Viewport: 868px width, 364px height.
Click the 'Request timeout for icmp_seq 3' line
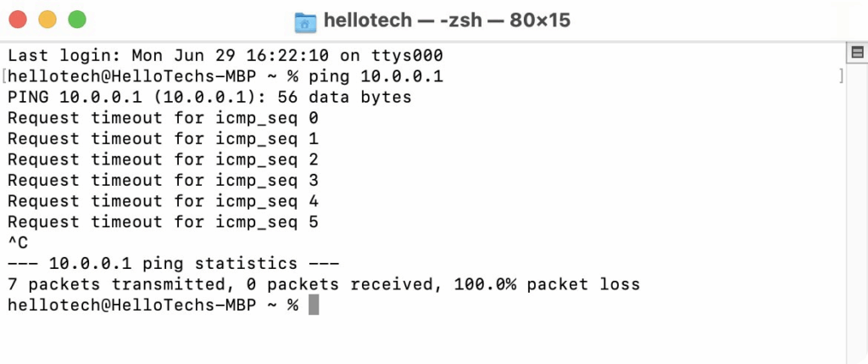(163, 181)
